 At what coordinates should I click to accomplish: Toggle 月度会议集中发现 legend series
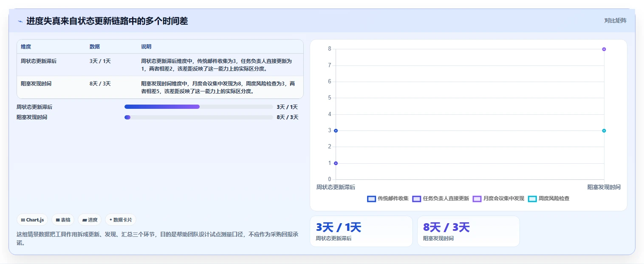coord(498,199)
